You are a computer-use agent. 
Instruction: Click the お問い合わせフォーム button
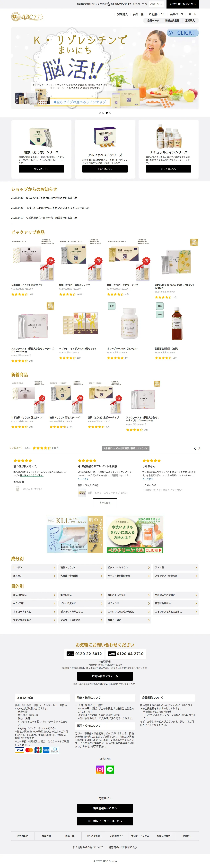105,676
